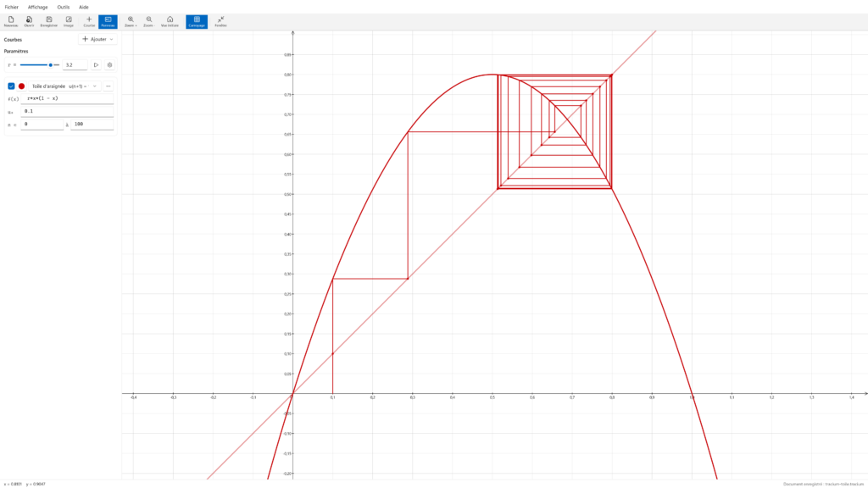Add a new curve with Courbe tool
The width and height of the screenshot is (868, 488).
89,21
